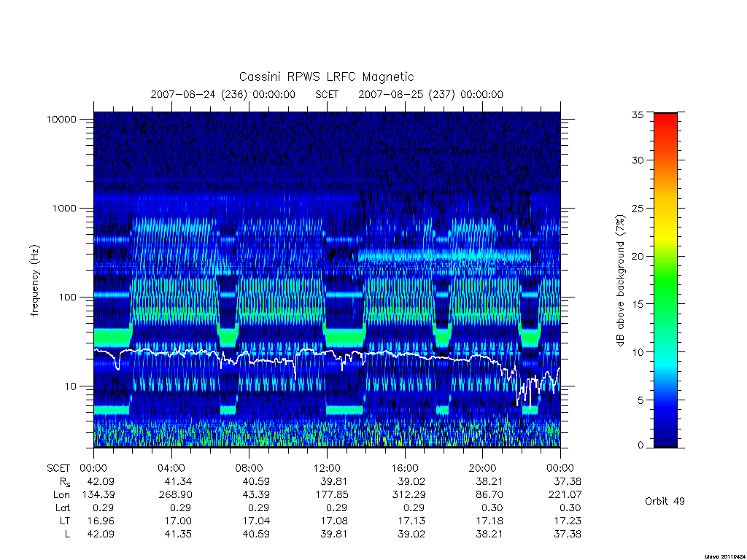
Task: Click the Lon value 43.39
Action: click(256, 495)
